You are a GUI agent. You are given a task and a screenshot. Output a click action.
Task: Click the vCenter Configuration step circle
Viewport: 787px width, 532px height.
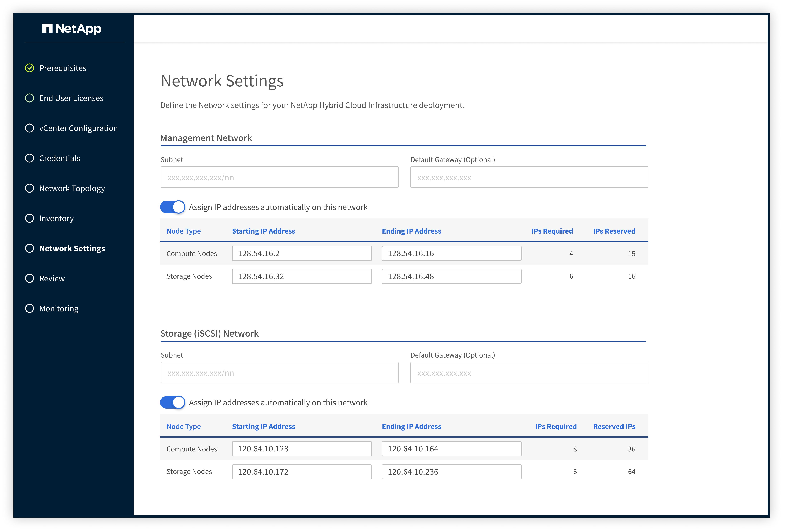[30, 128]
